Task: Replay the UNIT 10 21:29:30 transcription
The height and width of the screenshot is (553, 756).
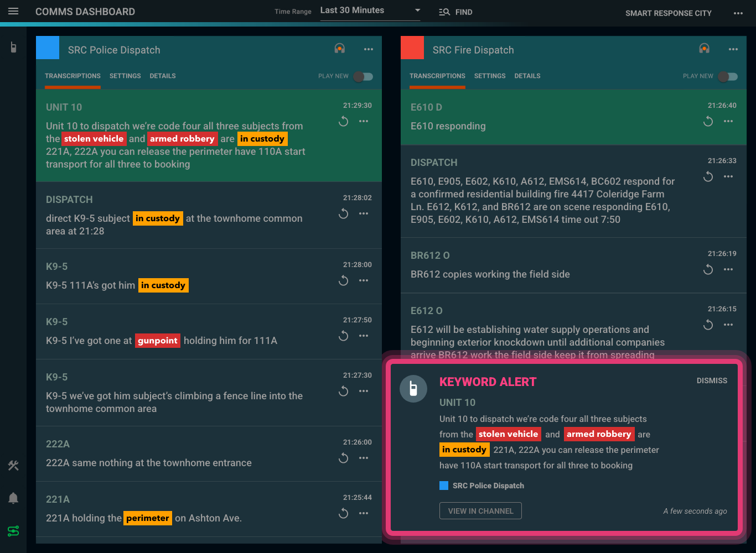Action: [344, 121]
